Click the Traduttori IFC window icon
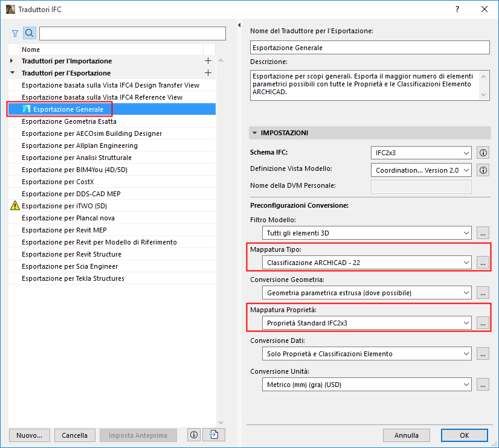This screenshot has height=448, width=499. pyautogui.click(x=10, y=9)
